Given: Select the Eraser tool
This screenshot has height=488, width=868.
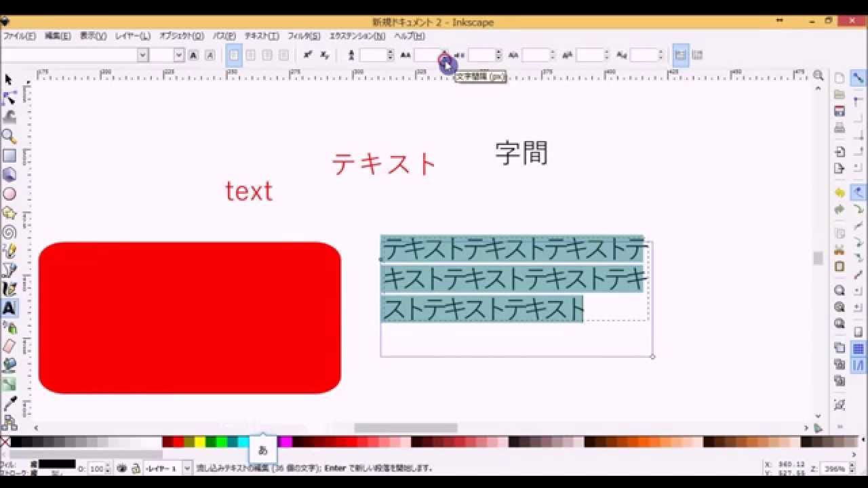Looking at the screenshot, I should click(9, 346).
